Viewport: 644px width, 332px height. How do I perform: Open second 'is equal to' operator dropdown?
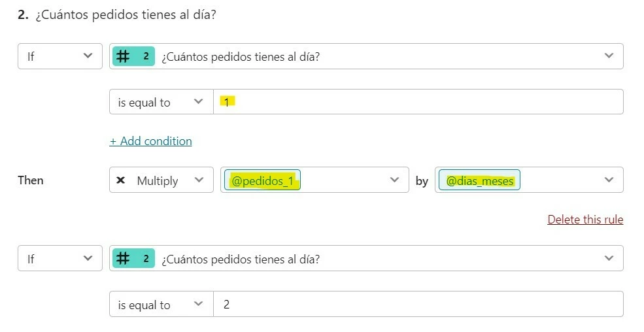coord(161,305)
